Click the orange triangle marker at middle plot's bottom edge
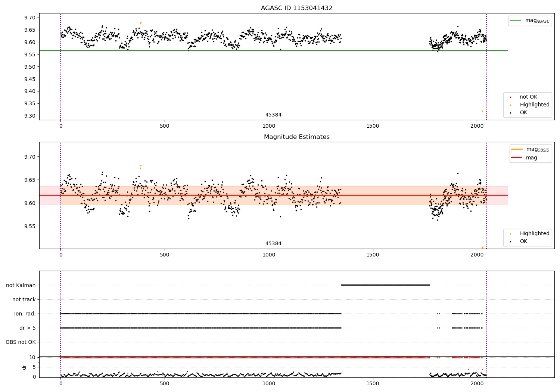 [x=482, y=247]
